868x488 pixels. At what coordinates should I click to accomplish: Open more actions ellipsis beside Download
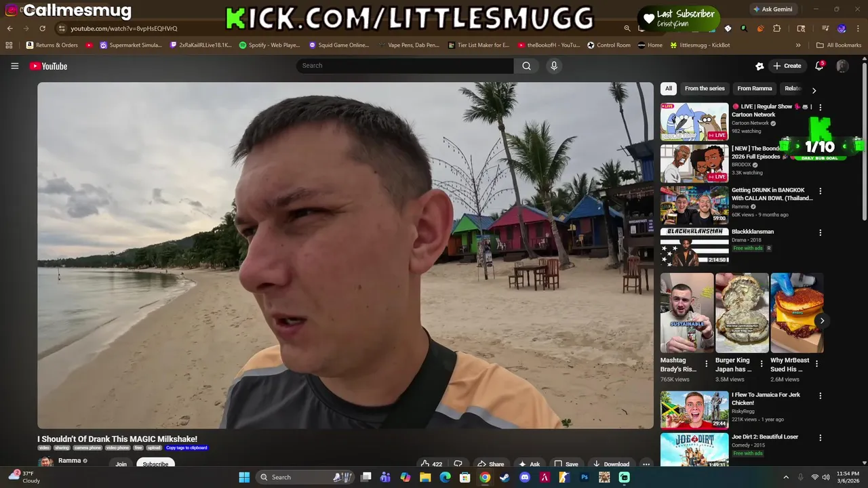[646, 464]
